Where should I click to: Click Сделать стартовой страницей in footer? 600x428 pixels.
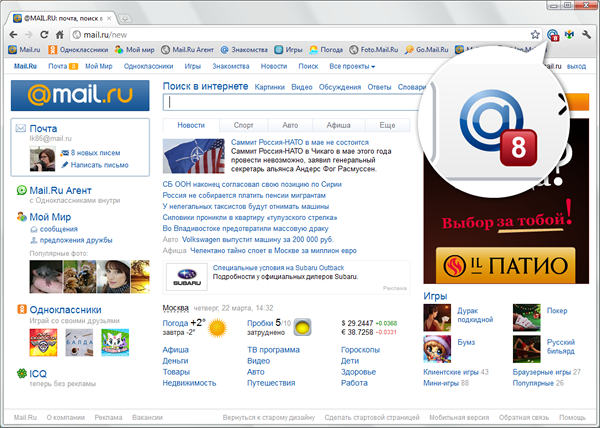click(x=372, y=417)
